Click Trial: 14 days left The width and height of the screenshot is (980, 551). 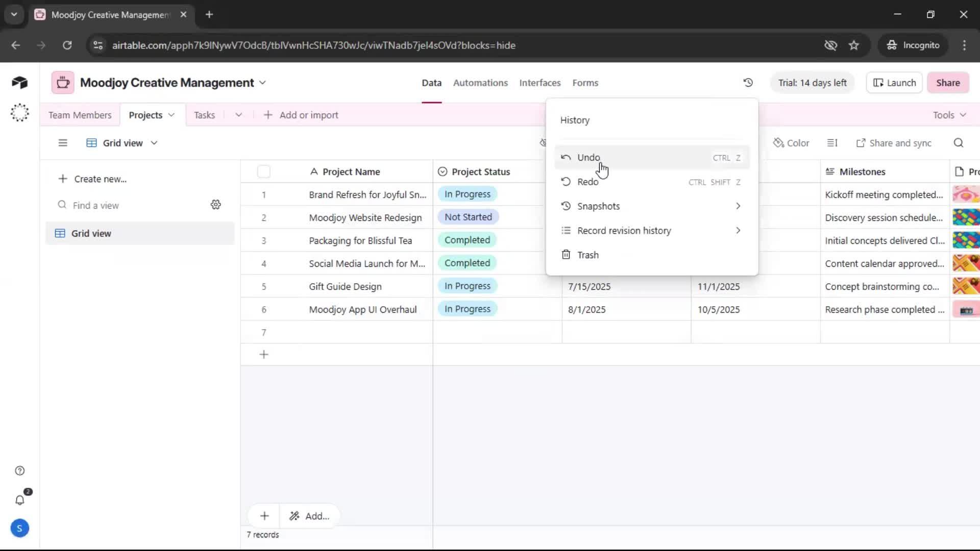(812, 83)
